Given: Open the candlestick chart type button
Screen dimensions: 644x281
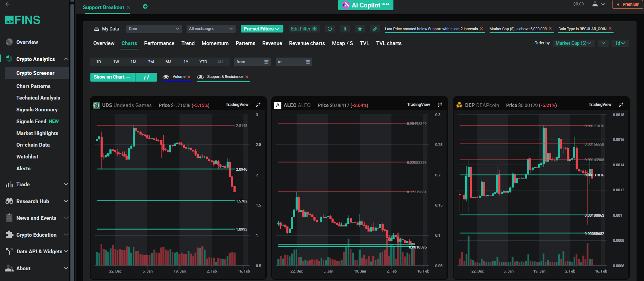Looking at the screenshot, I should (146, 77).
